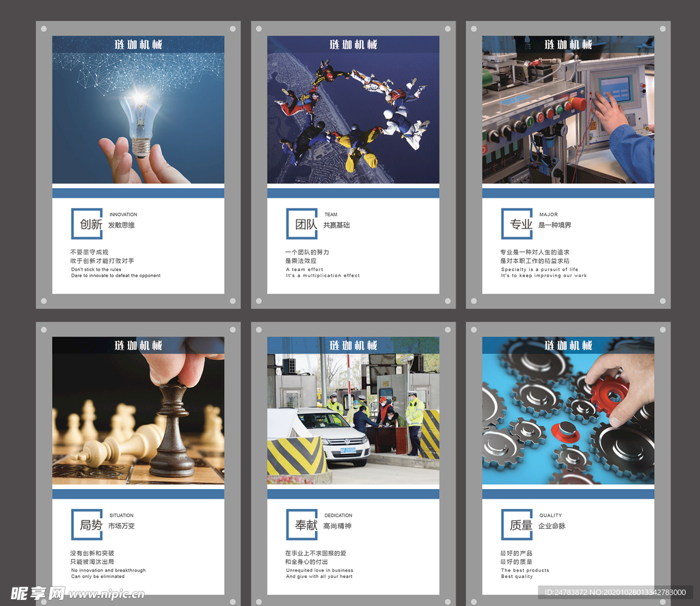Image resolution: width=700 pixels, height=606 pixels.
Task: Select the line 是乘法效应
Action: point(301,261)
